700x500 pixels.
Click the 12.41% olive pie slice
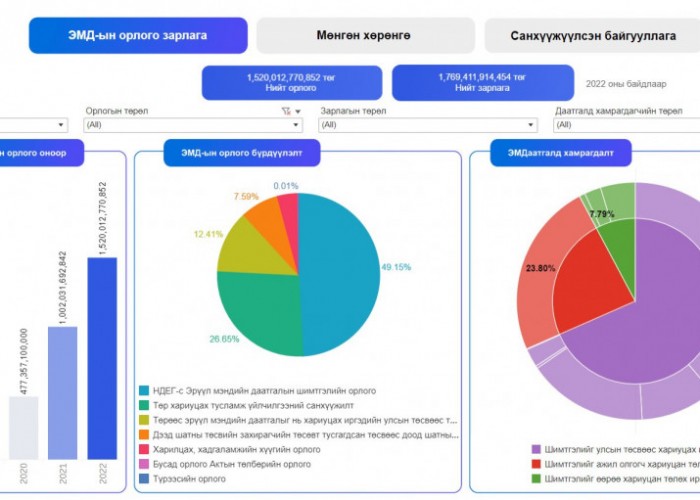250,250
